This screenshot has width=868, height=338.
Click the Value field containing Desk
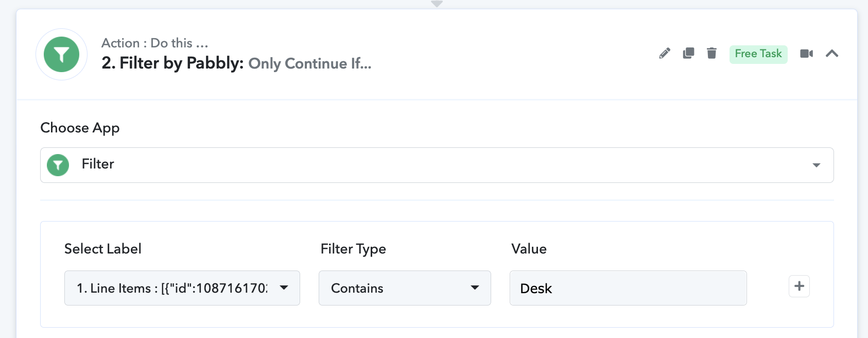coord(628,288)
